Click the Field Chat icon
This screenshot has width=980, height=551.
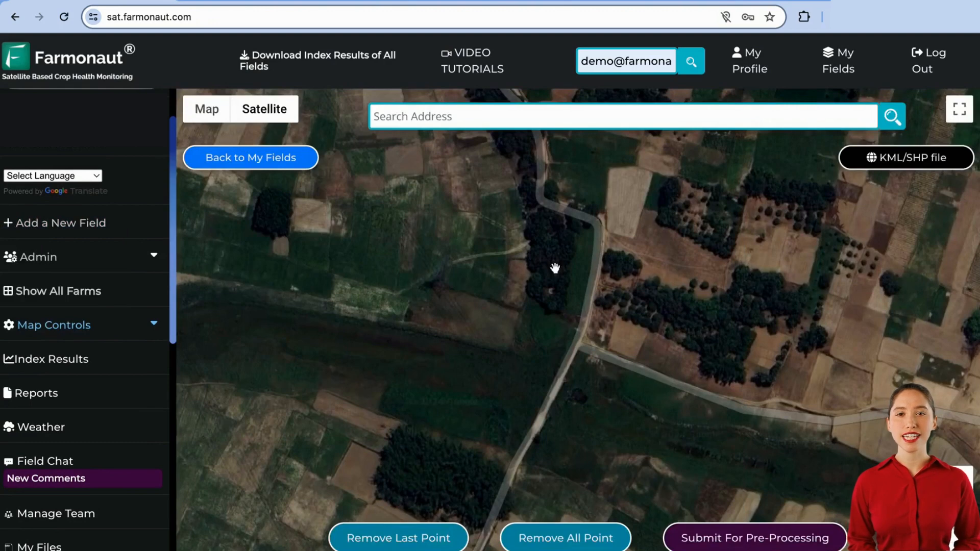[x=9, y=461]
